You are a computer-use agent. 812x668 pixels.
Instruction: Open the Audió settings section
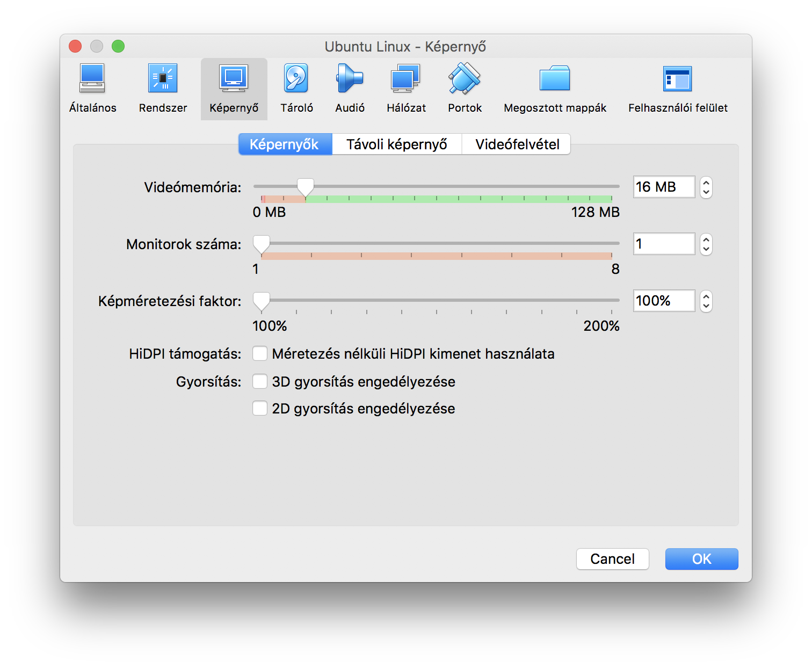pyautogui.click(x=350, y=89)
